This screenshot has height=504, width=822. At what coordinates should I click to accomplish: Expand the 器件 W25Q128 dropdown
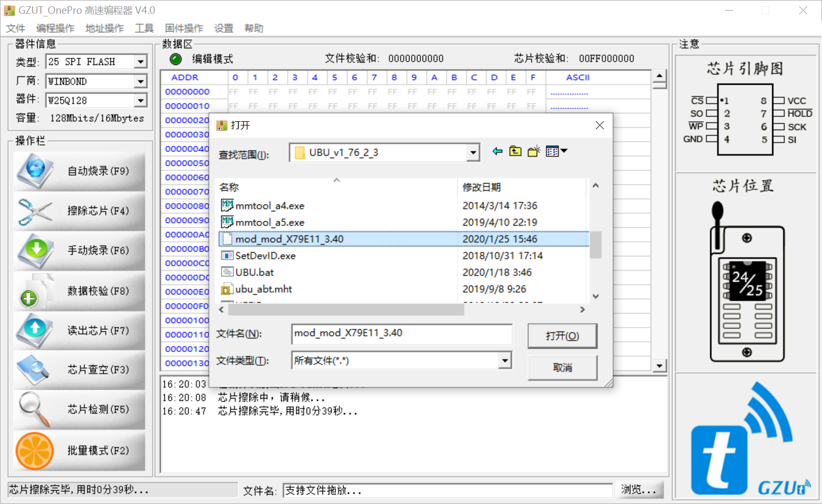[x=140, y=101]
